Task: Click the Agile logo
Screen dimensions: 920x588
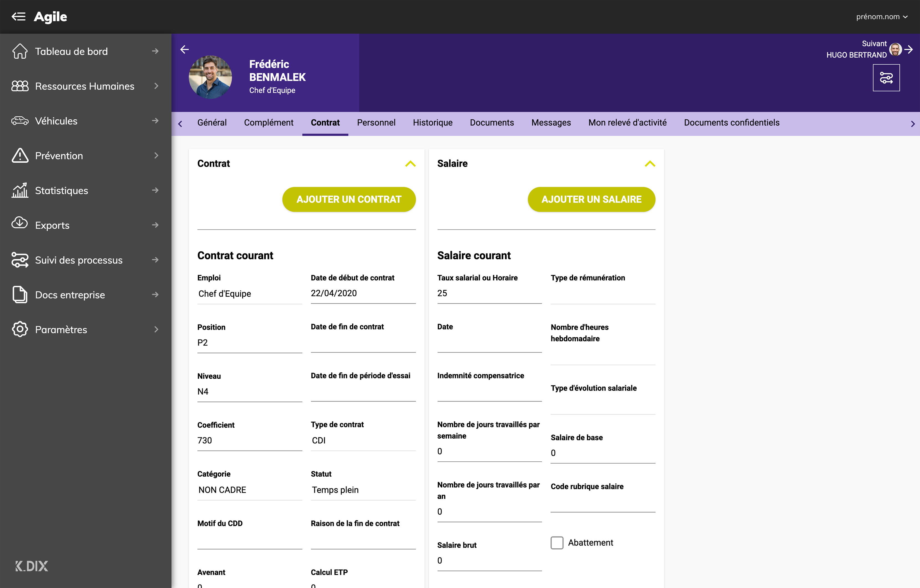Action: 50,17
